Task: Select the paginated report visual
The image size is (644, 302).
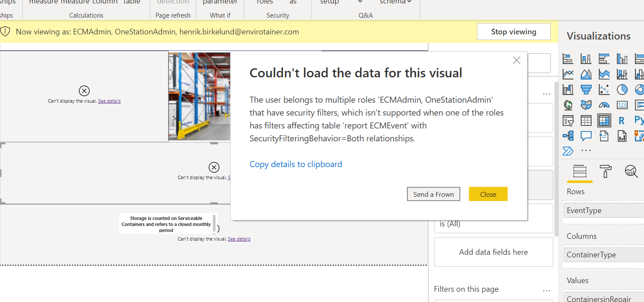Action: tap(622, 136)
